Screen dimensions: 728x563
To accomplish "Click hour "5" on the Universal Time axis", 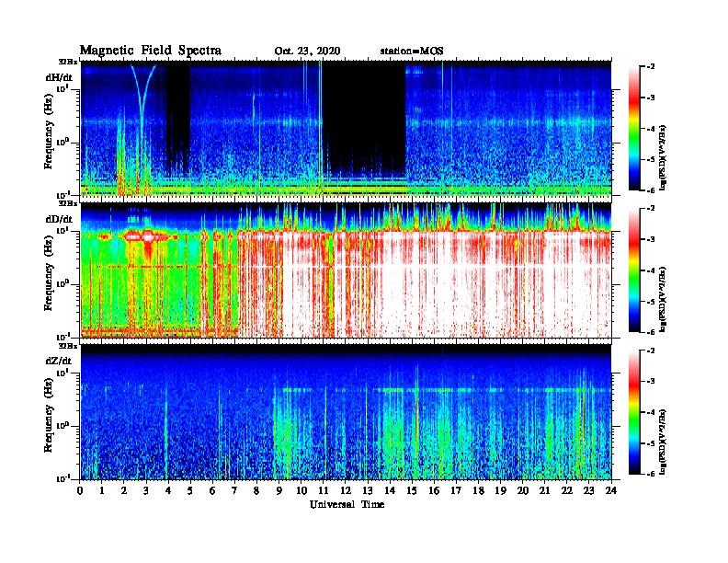I will coord(190,491).
